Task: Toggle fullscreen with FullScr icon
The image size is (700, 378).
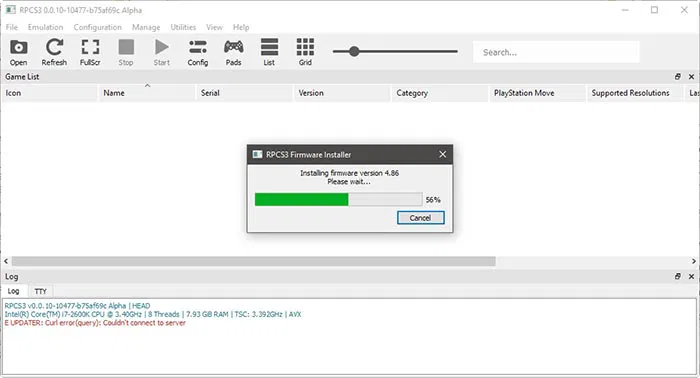Action: coord(90,52)
